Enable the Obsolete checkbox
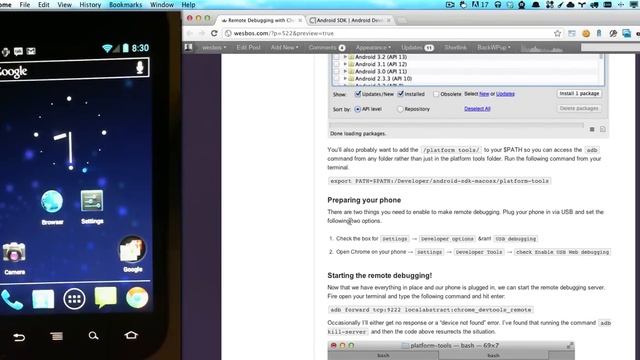Image resolution: width=640 pixels, height=360 pixels. (x=436, y=94)
